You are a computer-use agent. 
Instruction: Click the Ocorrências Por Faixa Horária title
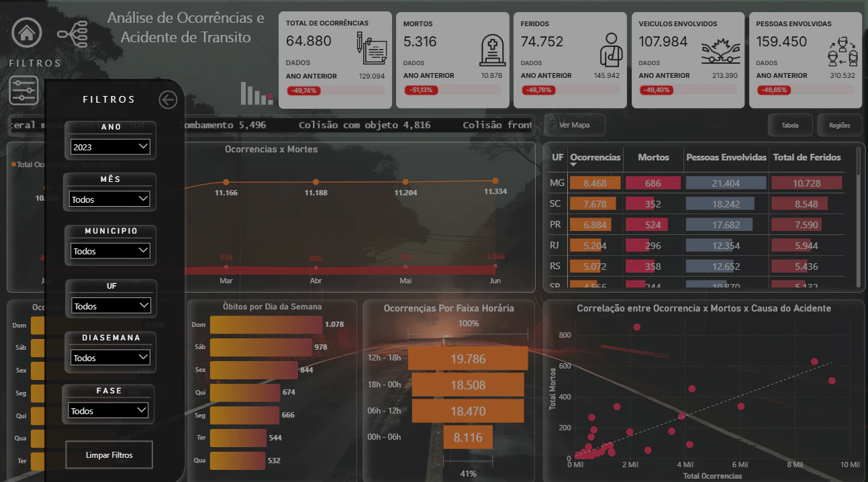point(448,308)
